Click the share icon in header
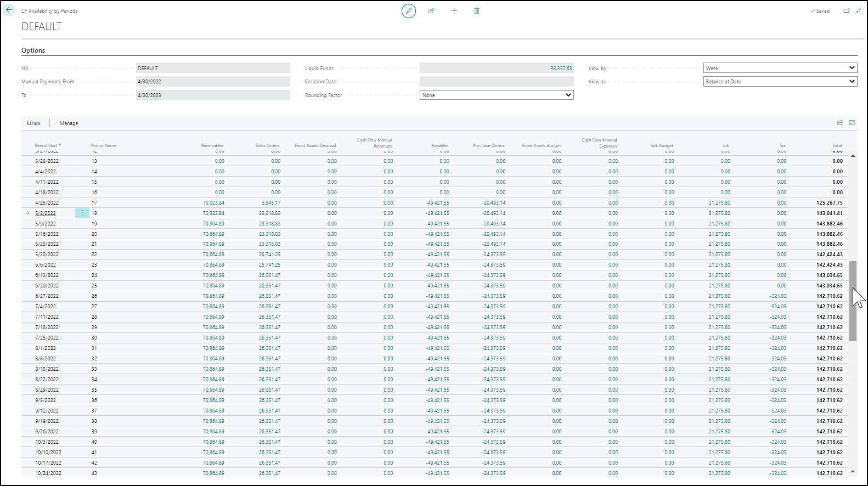 (431, 11)
